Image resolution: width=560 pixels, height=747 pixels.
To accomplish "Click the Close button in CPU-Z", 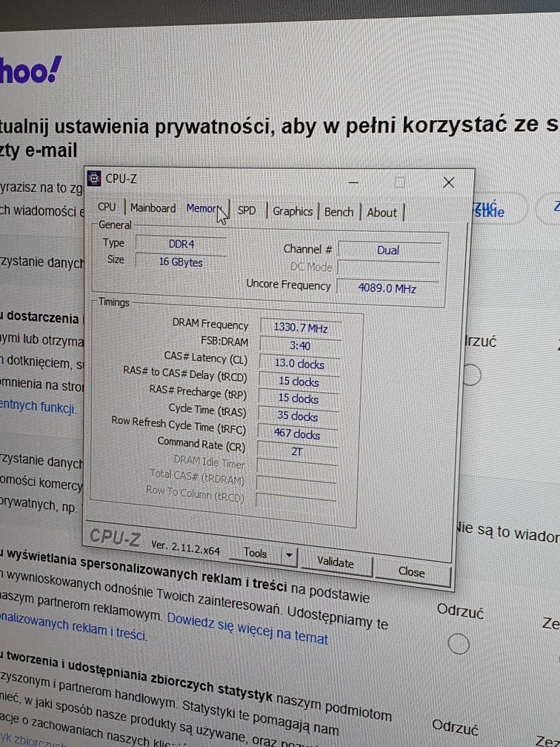I will click(411, 571).
